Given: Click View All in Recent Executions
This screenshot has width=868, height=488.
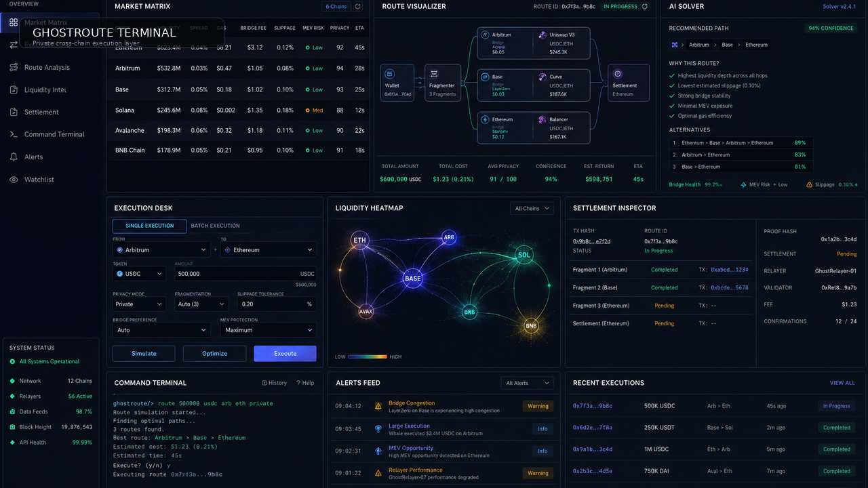Looking at the screenshot, I should 842,383.
